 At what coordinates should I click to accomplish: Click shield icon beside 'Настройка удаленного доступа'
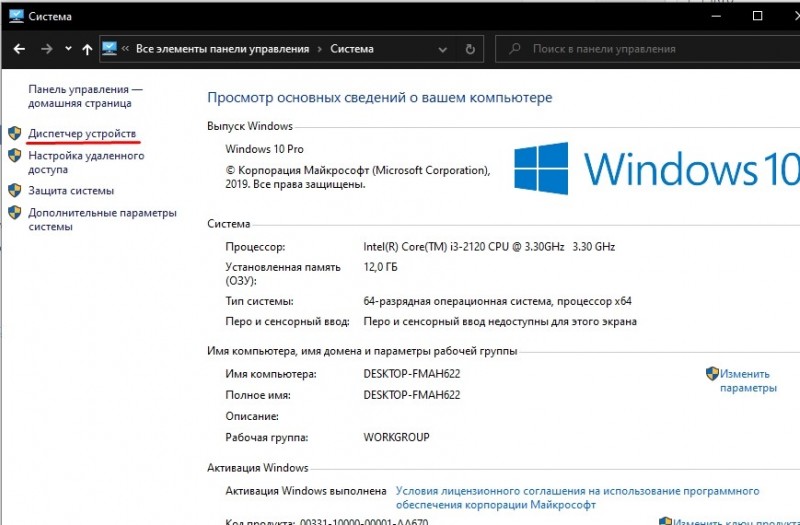(x=15, y=156)
